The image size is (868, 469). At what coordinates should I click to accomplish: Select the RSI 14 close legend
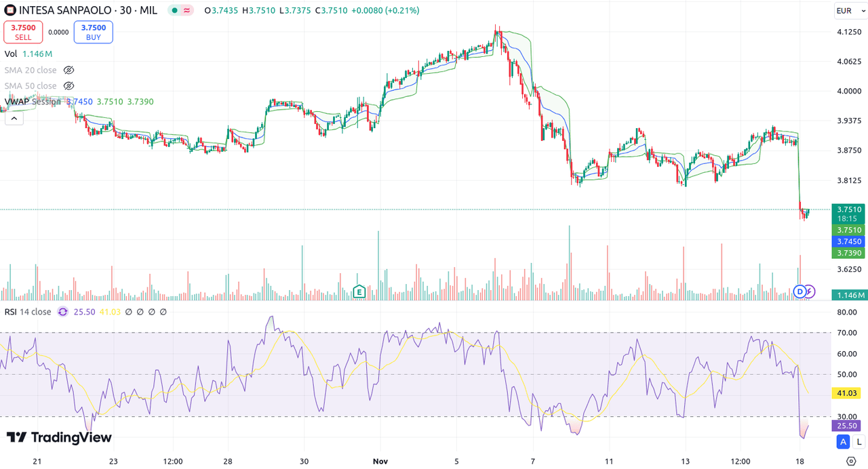click(28, 312)
